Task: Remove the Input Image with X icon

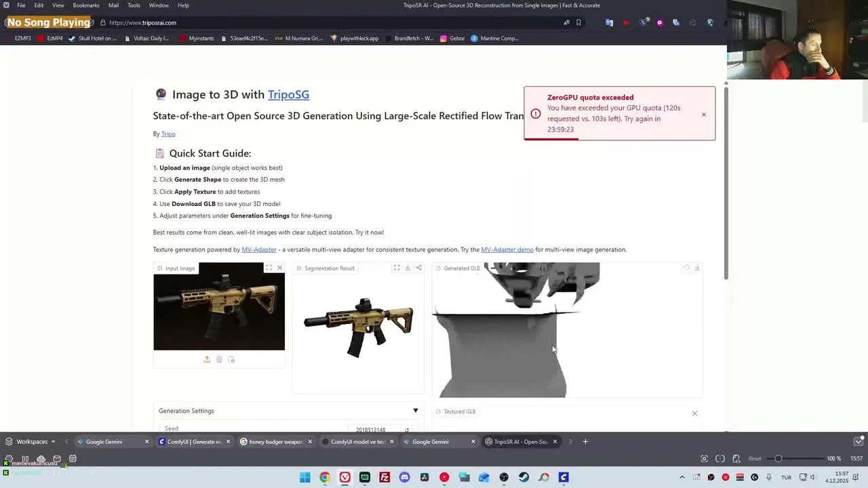Action: click(x=279, y=268)
